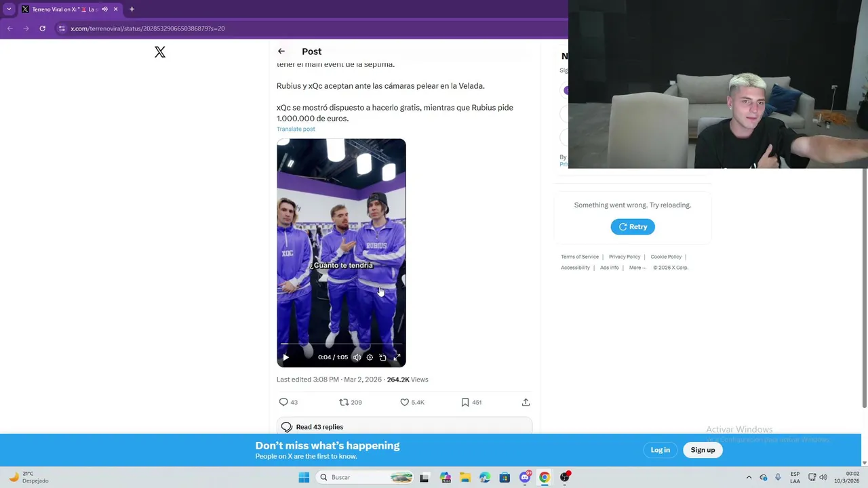Open the clock and date 00:02
Image resolution: width=868 pixels, height=488 pixels.
pos(847,477)
